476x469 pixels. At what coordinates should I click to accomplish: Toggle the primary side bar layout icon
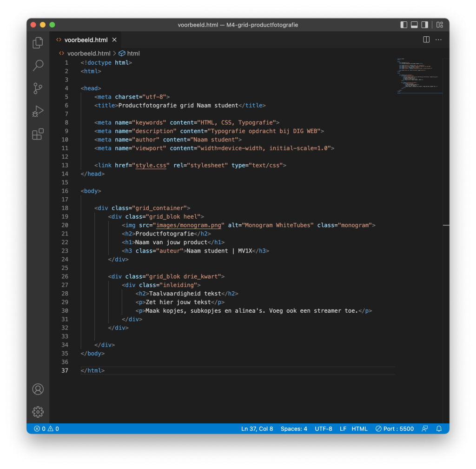tap(404, 25)
